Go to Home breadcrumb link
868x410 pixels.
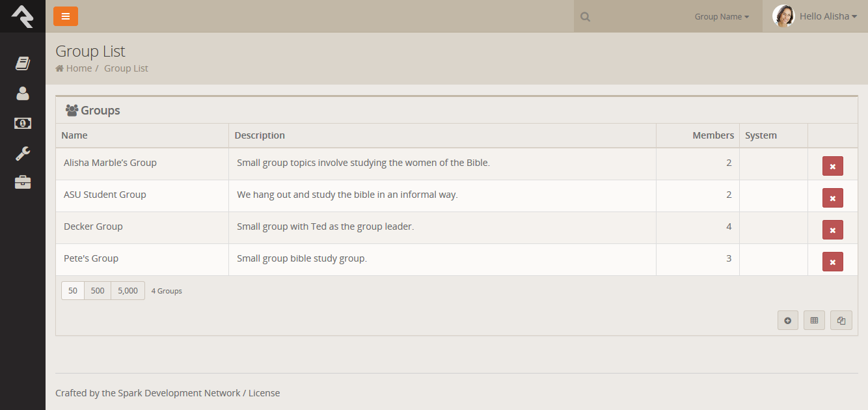click(78, 68)
